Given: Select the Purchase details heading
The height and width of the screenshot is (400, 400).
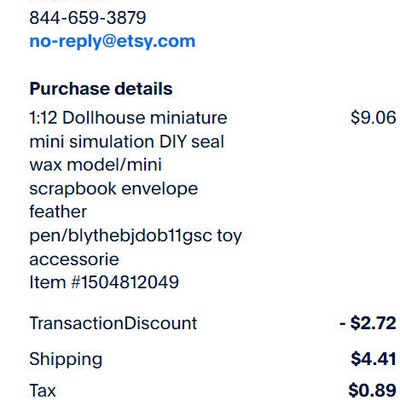Looking at the screenshot, I should coord(101,89).
